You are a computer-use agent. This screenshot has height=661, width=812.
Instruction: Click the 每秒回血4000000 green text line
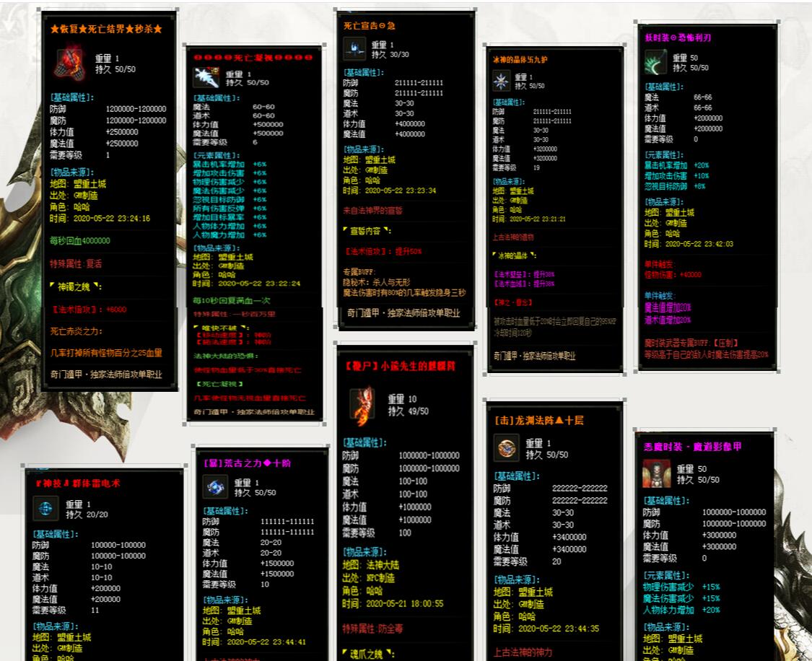point(79,241)
